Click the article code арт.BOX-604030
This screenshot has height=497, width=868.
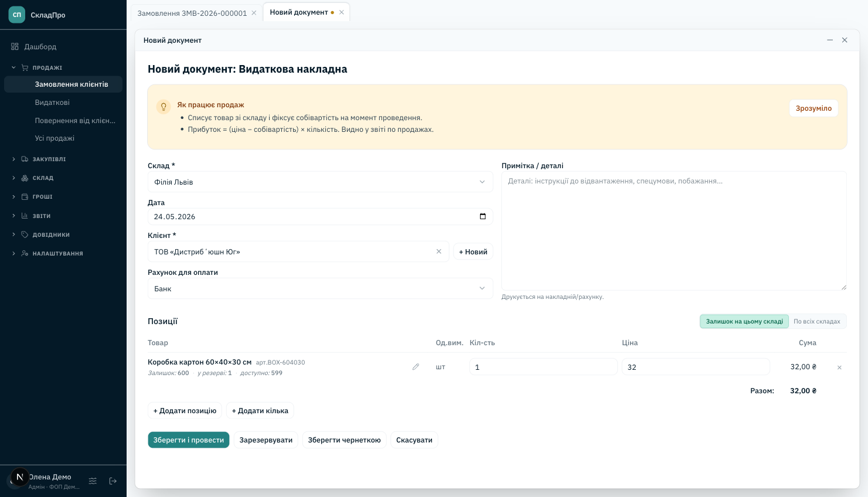click(280, 363)
